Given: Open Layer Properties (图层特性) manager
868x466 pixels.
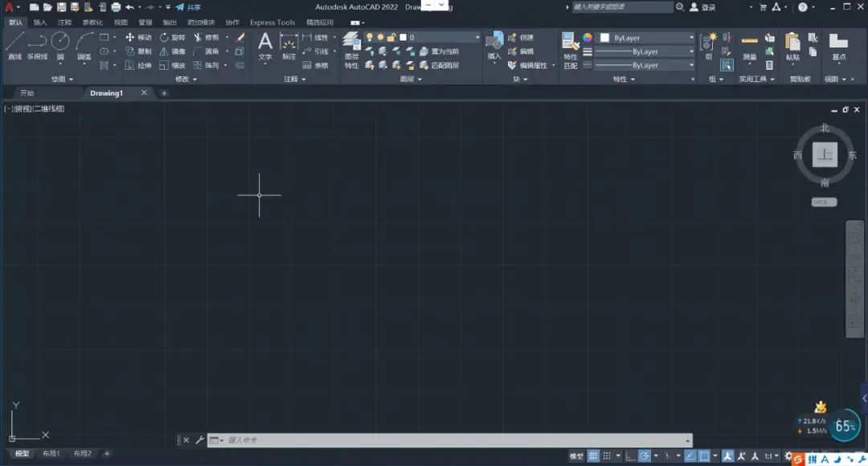Looking at the screenshot, I should tap(351, 50).
